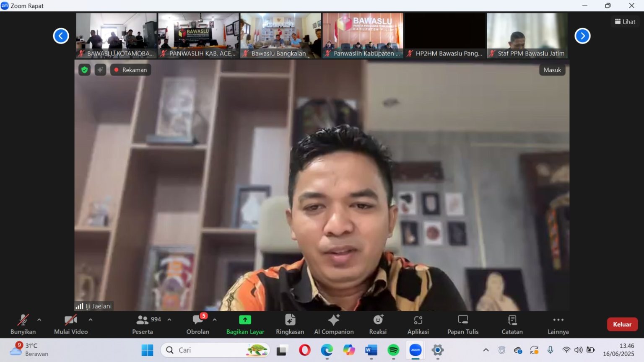This screenshot has height=362, width=644.
Task: Open the Lihat view layout menu
Action: tap(625, 22)
